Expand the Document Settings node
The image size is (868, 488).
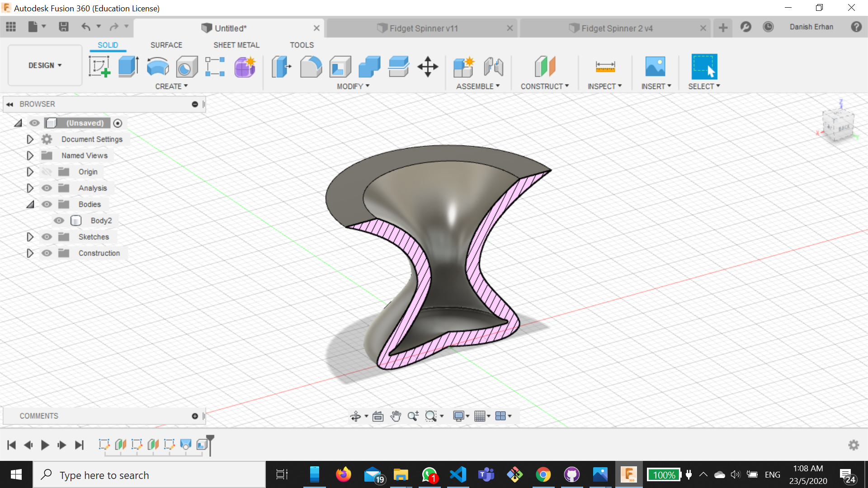click(x=30, y=139)
